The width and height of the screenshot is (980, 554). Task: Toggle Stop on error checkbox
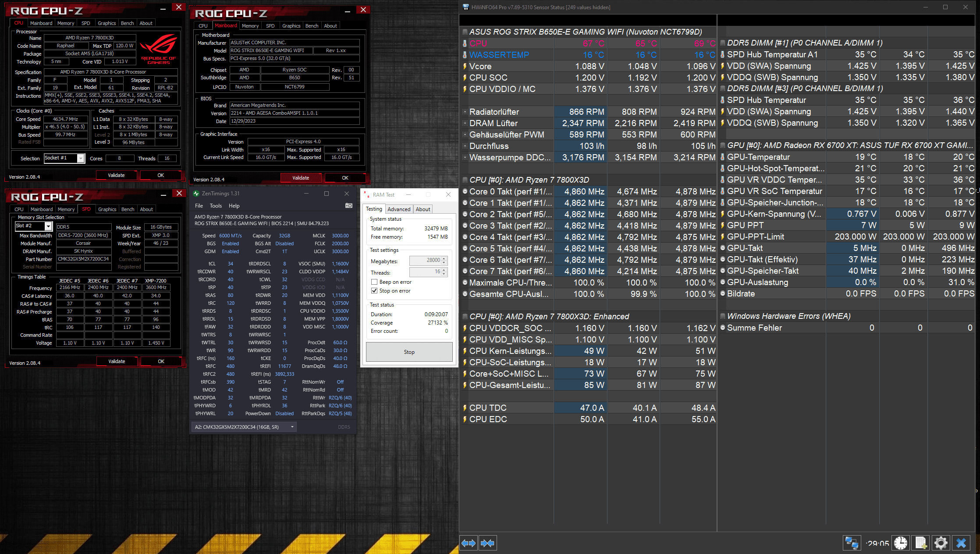[x=374, y=291]
